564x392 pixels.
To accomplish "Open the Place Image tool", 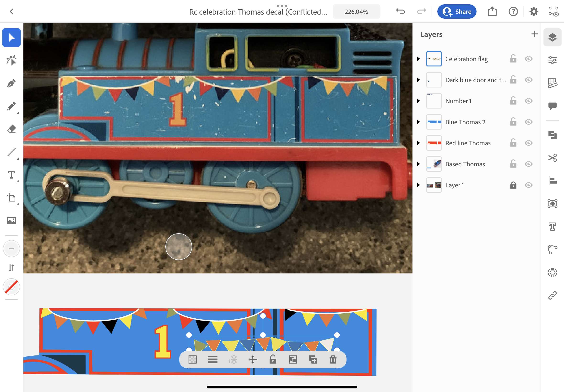I will tap(11, 220).
